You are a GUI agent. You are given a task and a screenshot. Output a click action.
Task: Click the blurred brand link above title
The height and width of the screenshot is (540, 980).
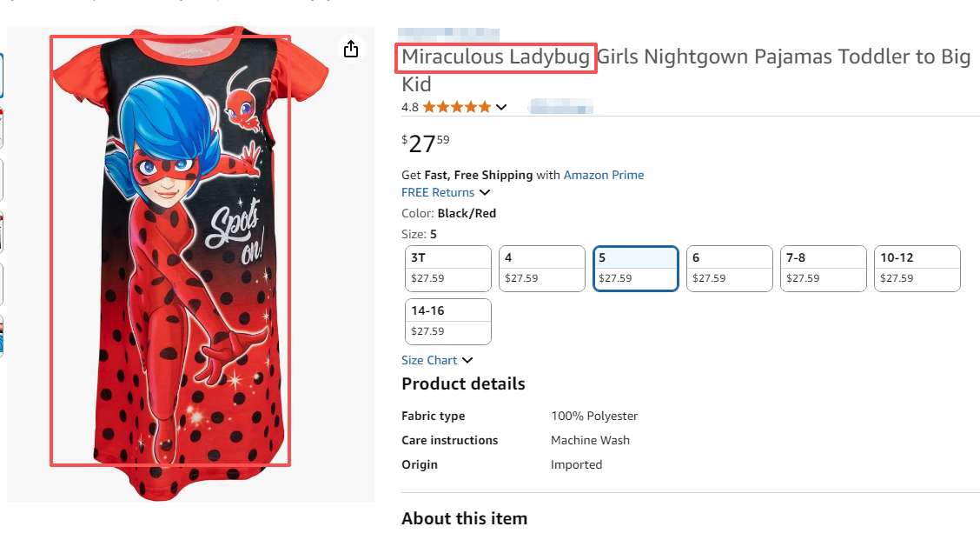point(454,32)
